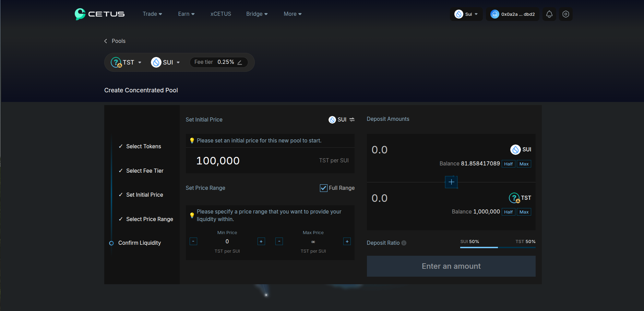
Task: Click the Create Concentrated Pool heading
Action: 141,90
